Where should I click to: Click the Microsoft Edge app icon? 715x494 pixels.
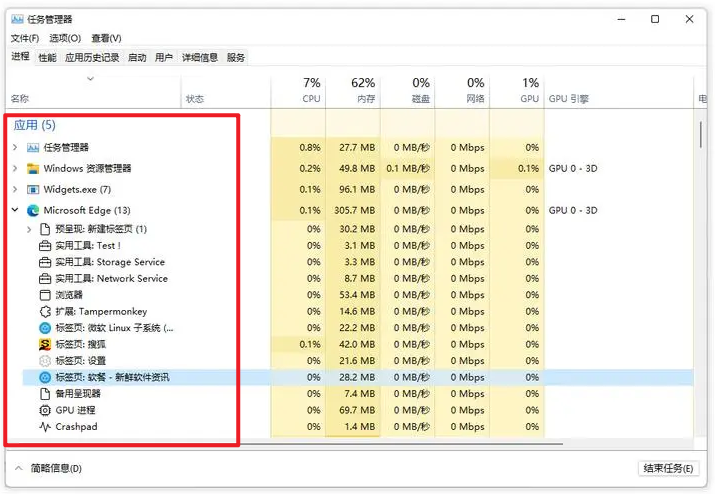click(x=33, y=210)
